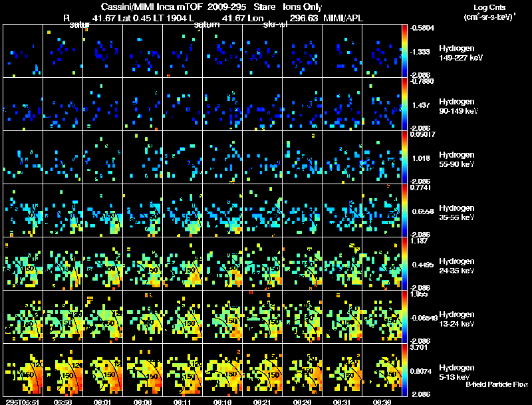532x405 pixels.
Task: Click the '06:31' time label
Action: point(342,402)
